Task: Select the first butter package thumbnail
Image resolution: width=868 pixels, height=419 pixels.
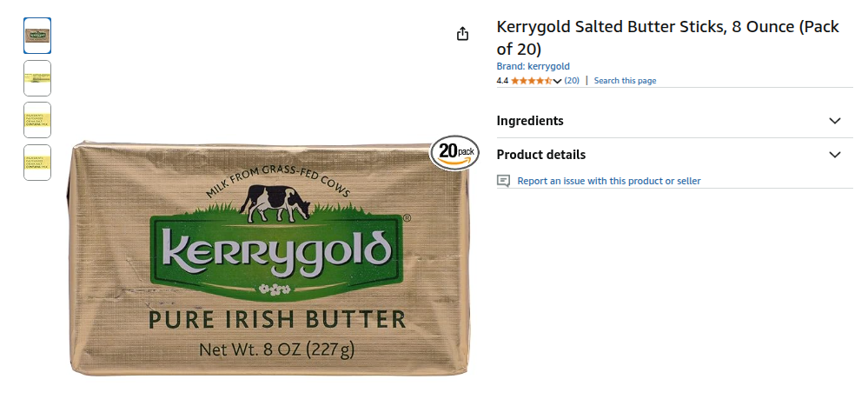Action: (x=37, y=36)
